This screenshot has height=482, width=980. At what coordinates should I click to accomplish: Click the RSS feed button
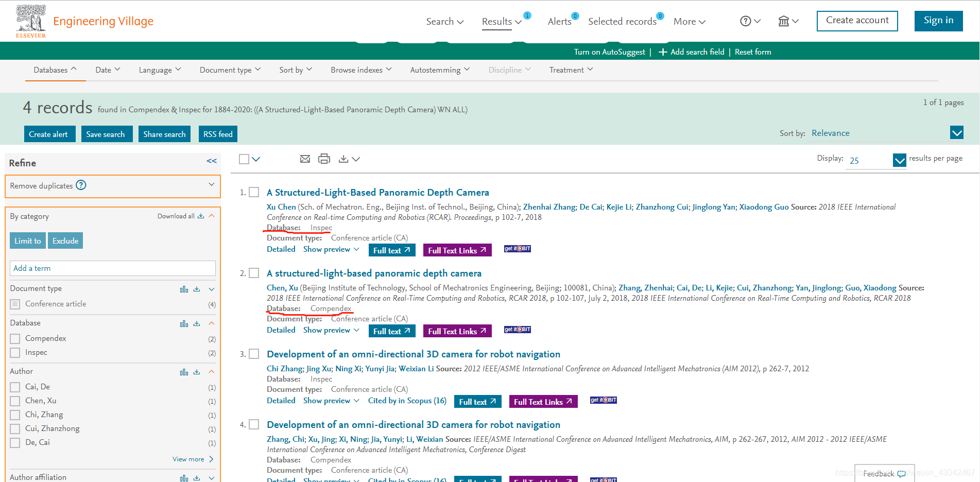click(x=218, y=134)
